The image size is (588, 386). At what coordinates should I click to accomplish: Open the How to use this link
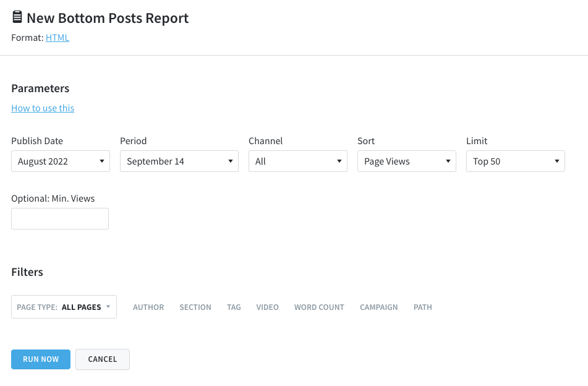tap(43, 108)
